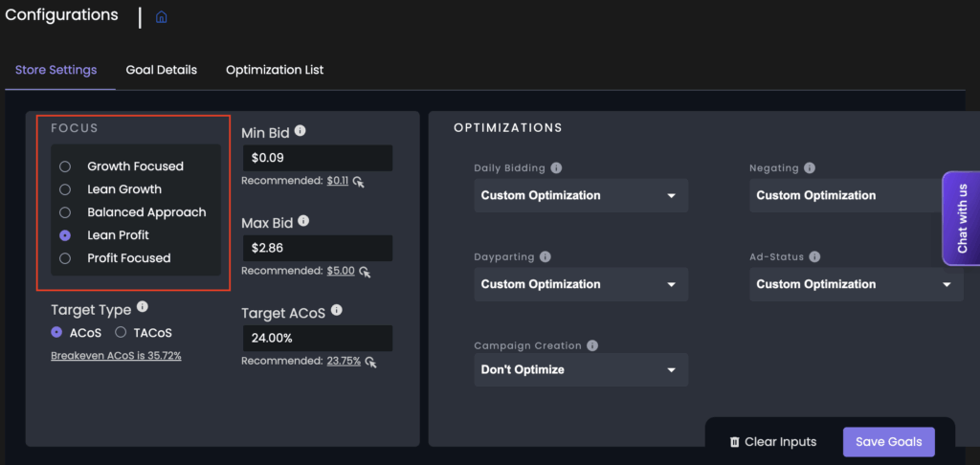Viewport: 980px width, 465px height.
Task: Open the Daily Bidding optimization dropdown
Action: [580, 195]
